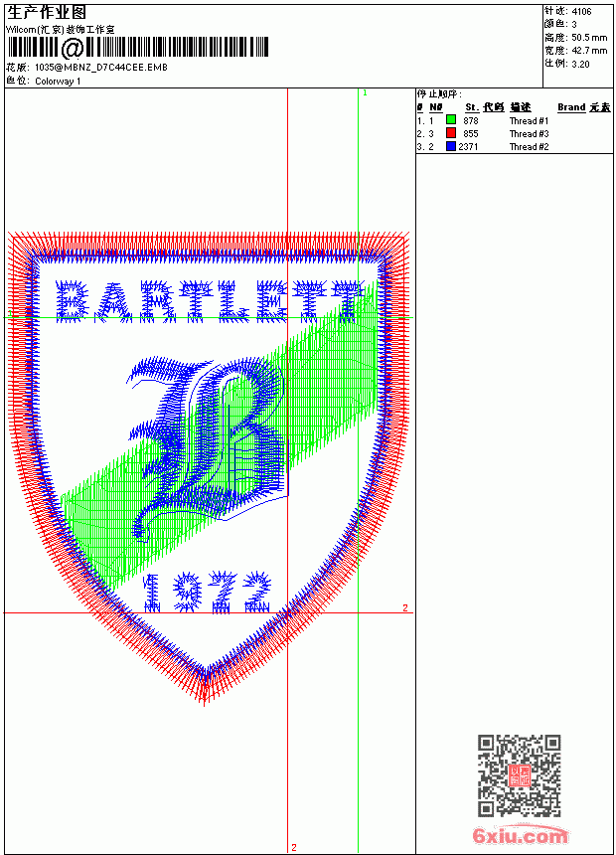Select the "Thread #1" description
Viewport: 616px width, 855px height.
click(x=529, y=120)
